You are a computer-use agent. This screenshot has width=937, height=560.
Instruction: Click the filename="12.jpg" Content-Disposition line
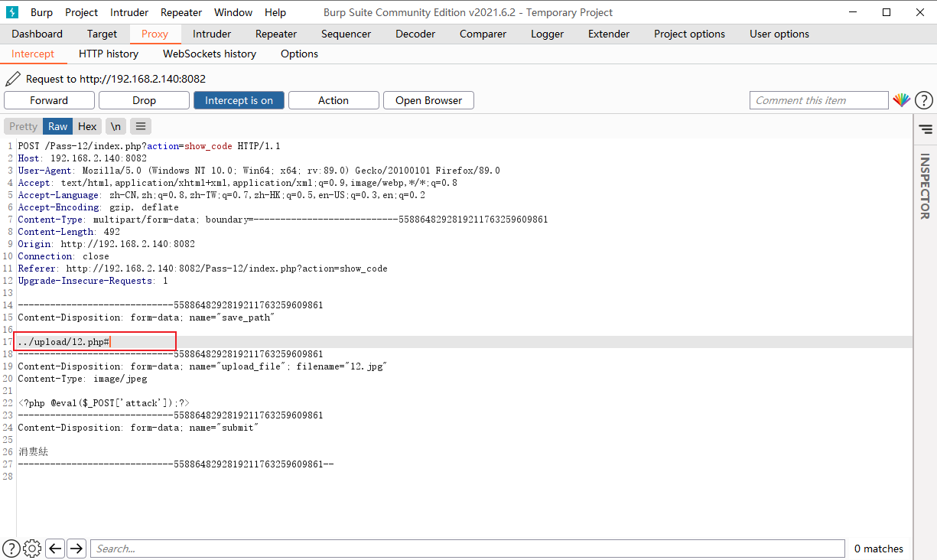202,366
